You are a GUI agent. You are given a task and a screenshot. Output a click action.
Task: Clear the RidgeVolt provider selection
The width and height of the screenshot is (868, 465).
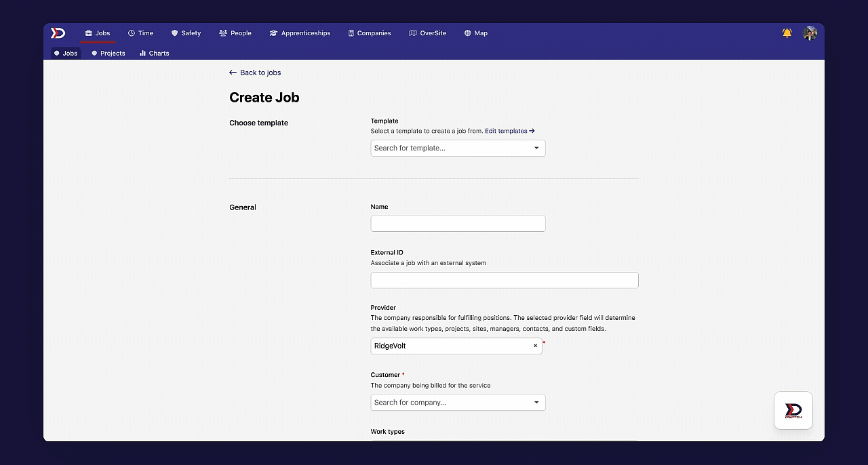pos(535,346)
